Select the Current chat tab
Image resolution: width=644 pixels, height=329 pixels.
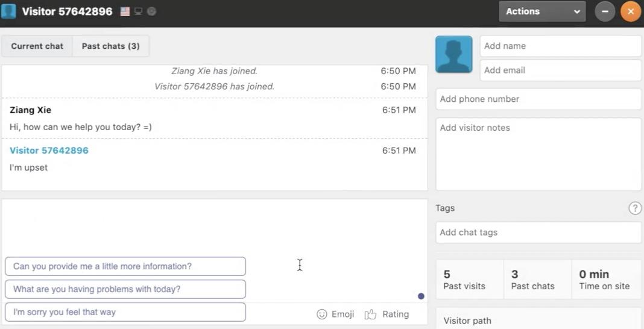pyautogui.click(x=37, y=46)
